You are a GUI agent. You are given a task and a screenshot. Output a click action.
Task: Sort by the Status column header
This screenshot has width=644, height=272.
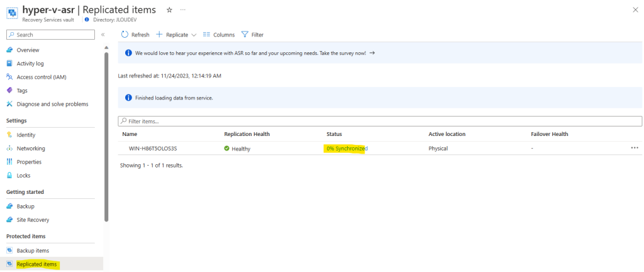[x=335, y=134]
